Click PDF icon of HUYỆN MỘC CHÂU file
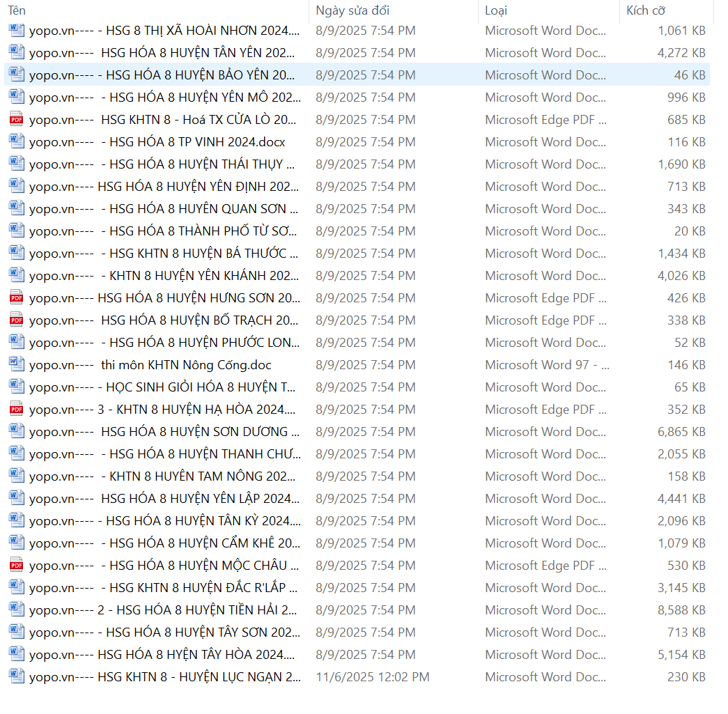The image size is (728, 714). pyautogui.click(x=16, y=566)
